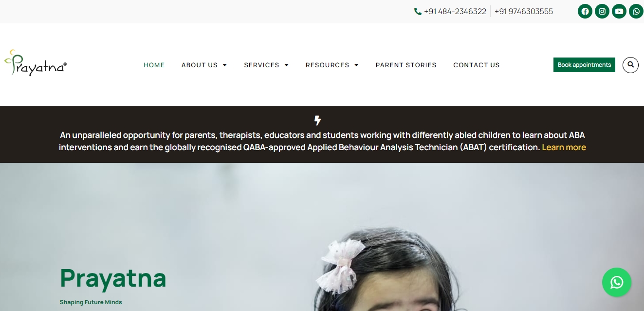Viewport: 644px width, 311px height.
Task: Open the search magnifier icon
Action: point(630,65)
